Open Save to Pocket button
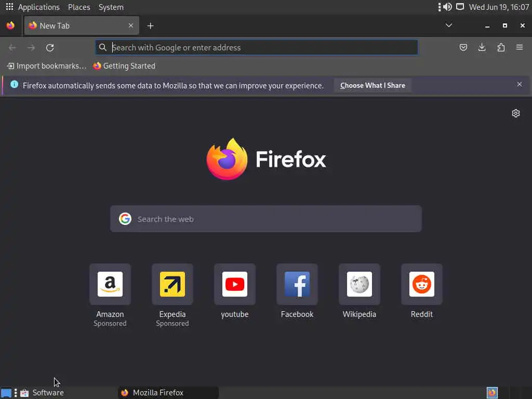532x399 pixels. 463,47
